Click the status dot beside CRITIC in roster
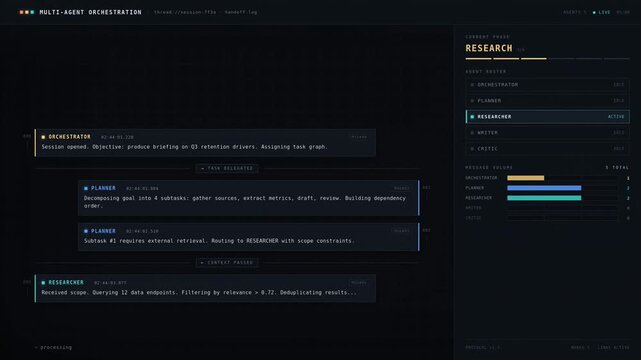 point(472,149)
